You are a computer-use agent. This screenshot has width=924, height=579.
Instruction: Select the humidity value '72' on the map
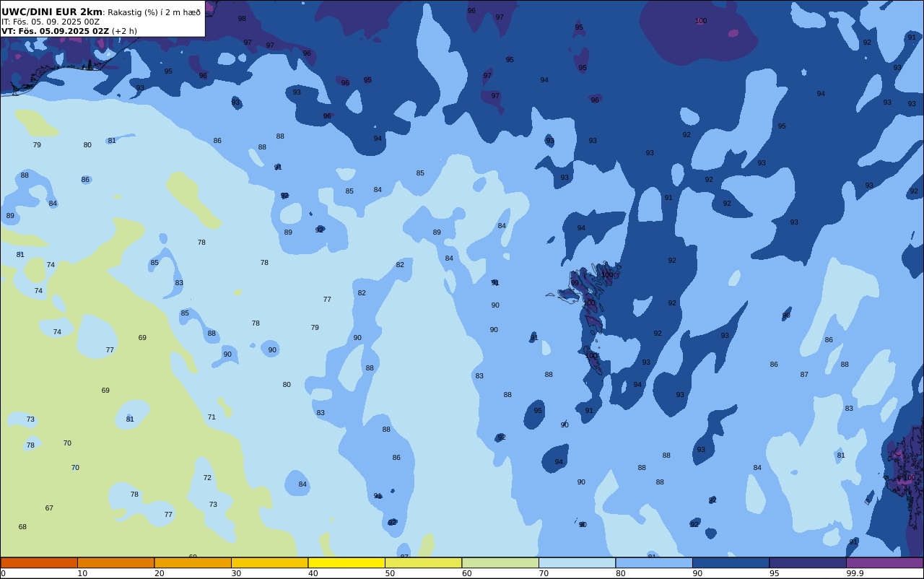click(x=207, y=478)
